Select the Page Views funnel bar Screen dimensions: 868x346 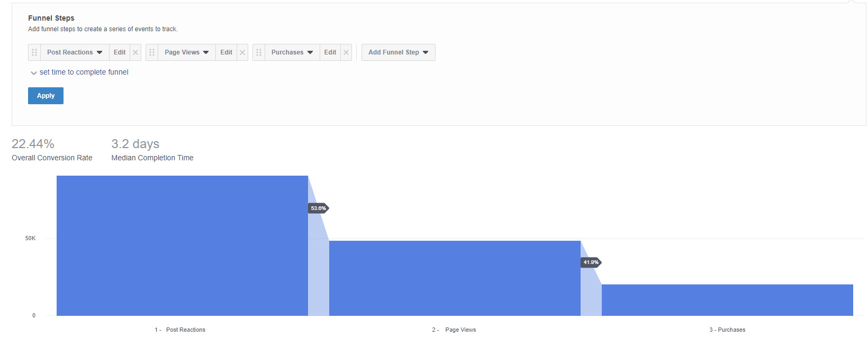click(x=455, y=278)
